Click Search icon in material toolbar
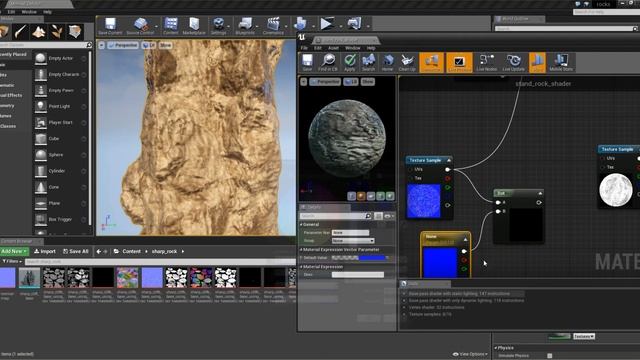The height and width of the screenshot is (360, 640). pos(368,62)
